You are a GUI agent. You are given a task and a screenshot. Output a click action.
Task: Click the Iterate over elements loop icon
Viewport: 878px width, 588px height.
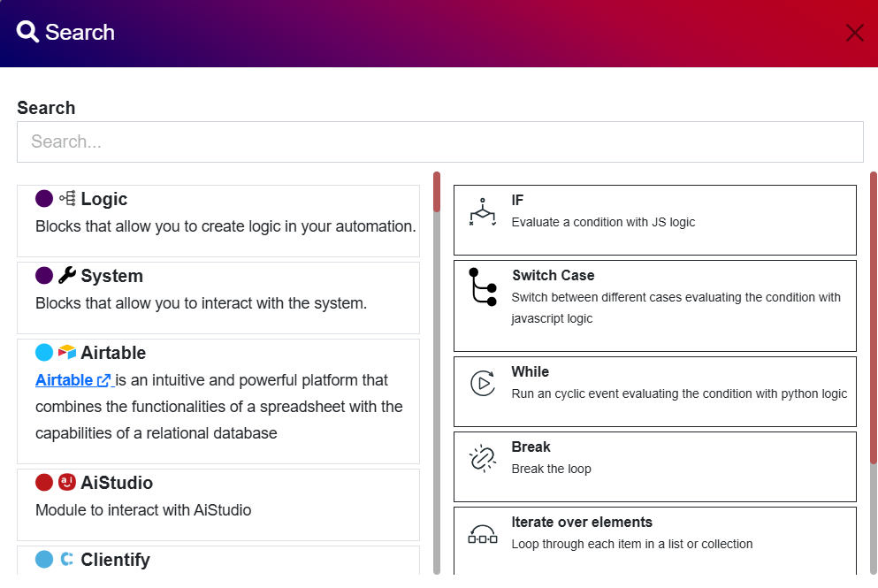tap(482, 534)
